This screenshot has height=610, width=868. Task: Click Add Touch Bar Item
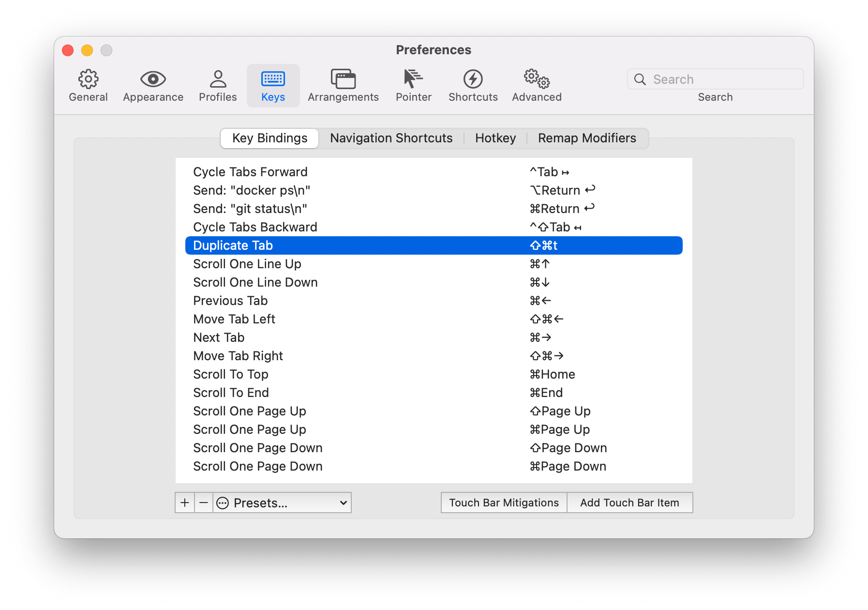coord(629,503)
